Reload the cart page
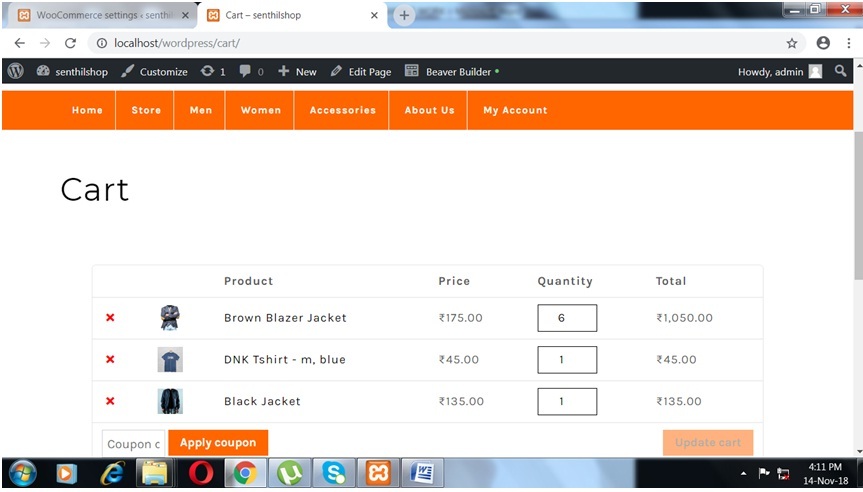The height and width of the screenshot is (492, 863). pyautogui.click(x=70, y=43)
